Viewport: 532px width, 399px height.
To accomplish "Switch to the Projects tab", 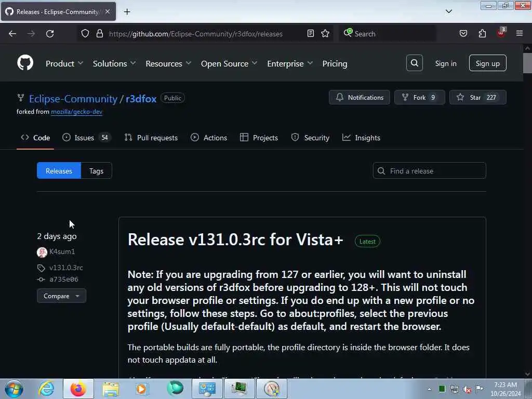I will (259, 138).
